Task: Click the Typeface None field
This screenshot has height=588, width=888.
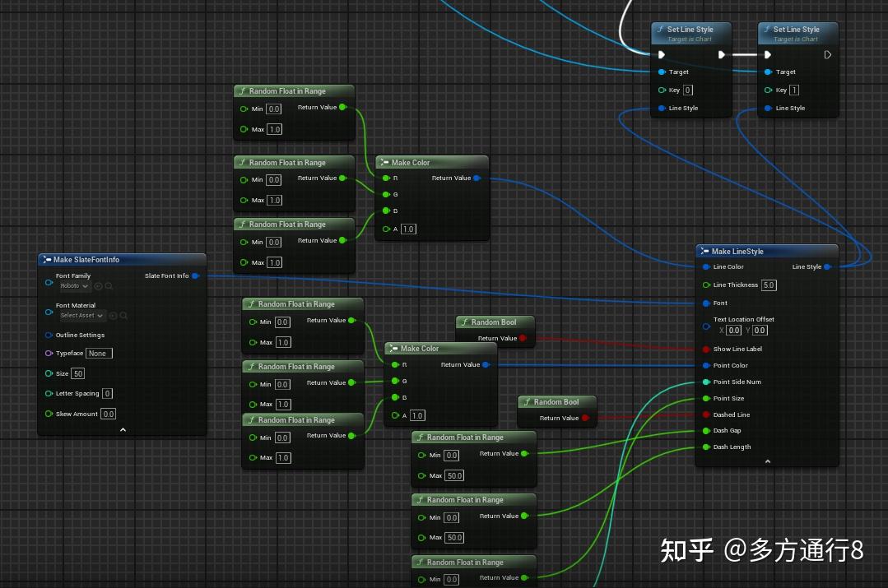Action: (99, 353)
